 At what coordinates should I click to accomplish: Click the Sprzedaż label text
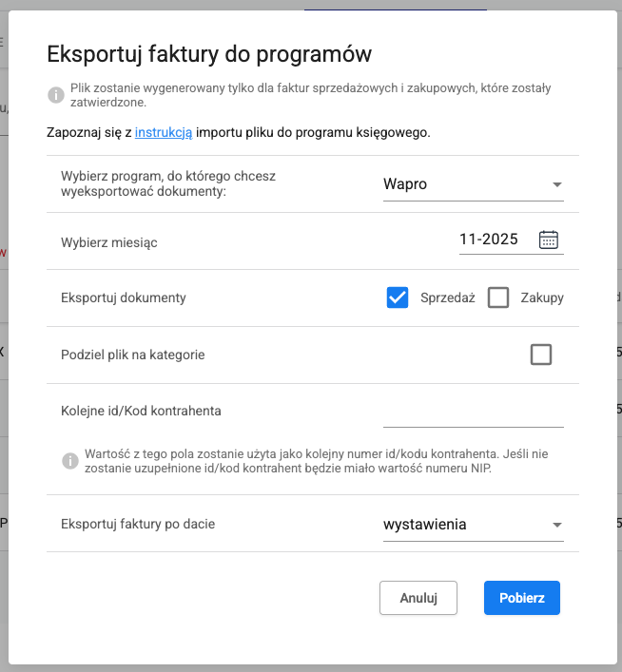point(447,298)
